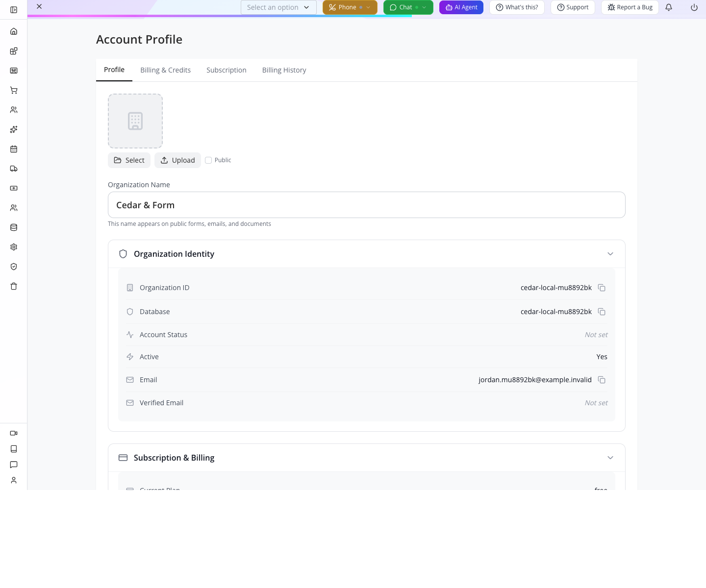Tick the Public checkbox
The height and width of the screenshot is (588, 706).
click(x=208, y=160)
